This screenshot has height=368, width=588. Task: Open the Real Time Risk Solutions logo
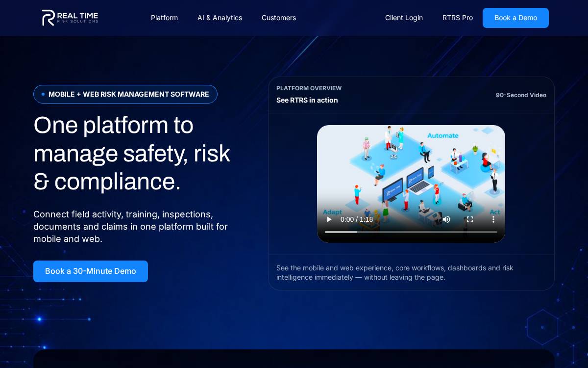(x=70, y=18)
